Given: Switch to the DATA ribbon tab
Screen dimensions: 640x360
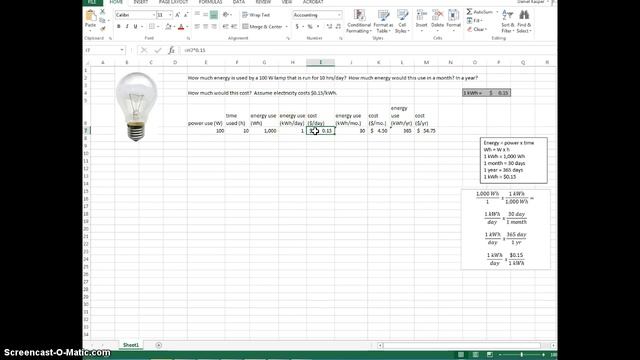Looking at the screenshot, I should [x=239, y=2].
